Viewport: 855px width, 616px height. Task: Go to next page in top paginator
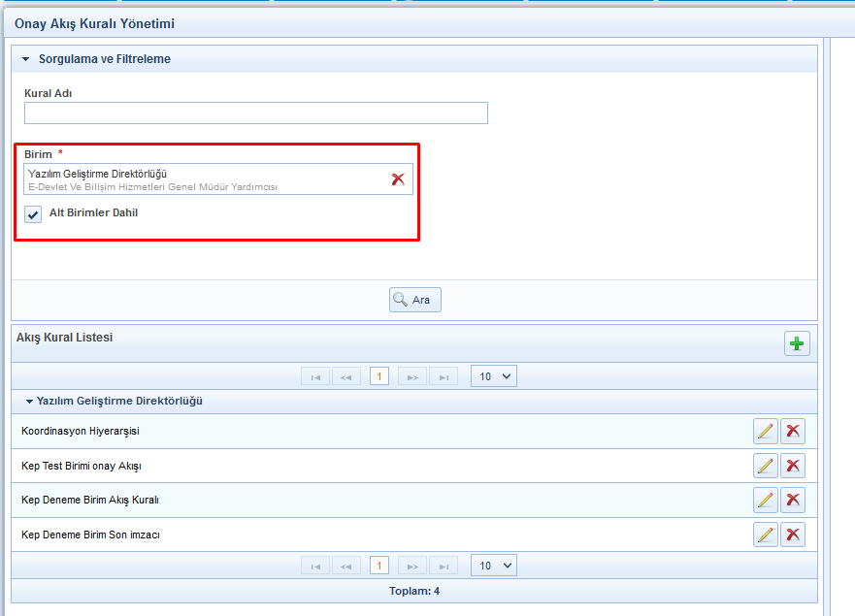[412, 376]
